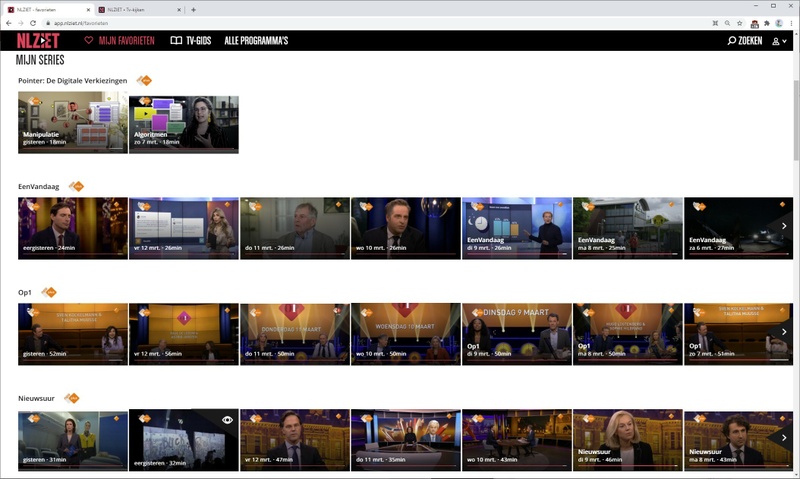Play Op1 episode wo 10 mrt. 50min
Screen dimensions: 800x479
(406, 334)
